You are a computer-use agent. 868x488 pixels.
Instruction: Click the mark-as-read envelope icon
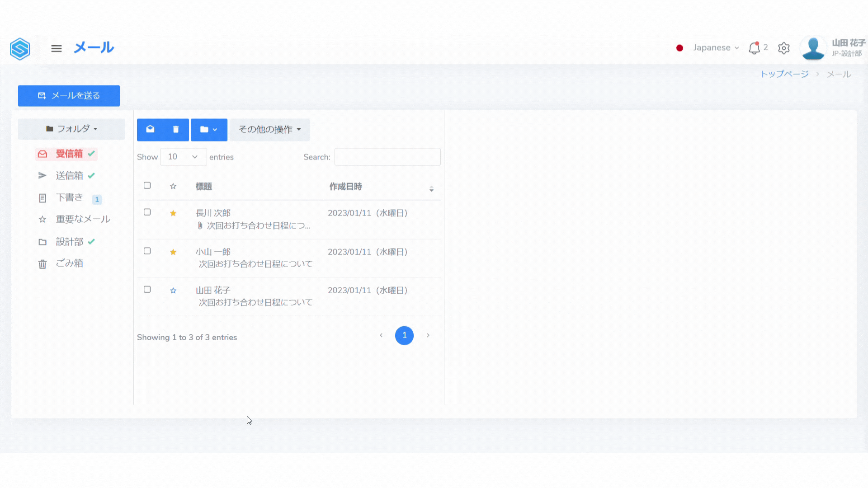150,129
